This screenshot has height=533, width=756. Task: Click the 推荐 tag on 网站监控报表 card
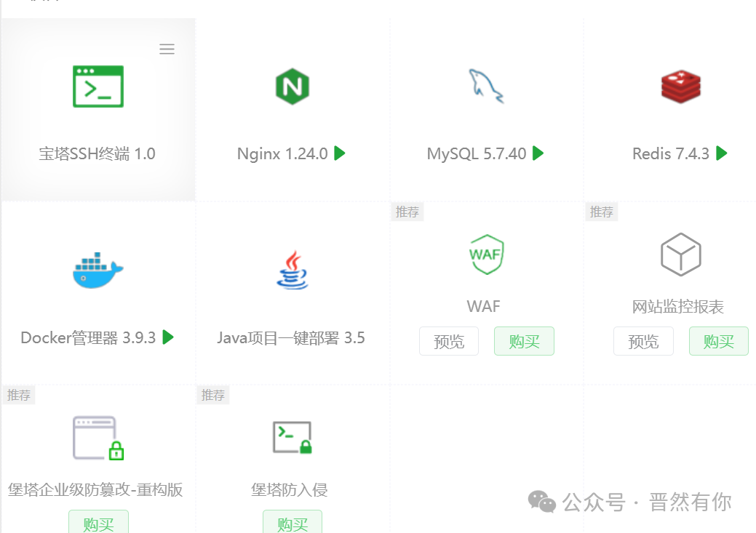(602, 212)
